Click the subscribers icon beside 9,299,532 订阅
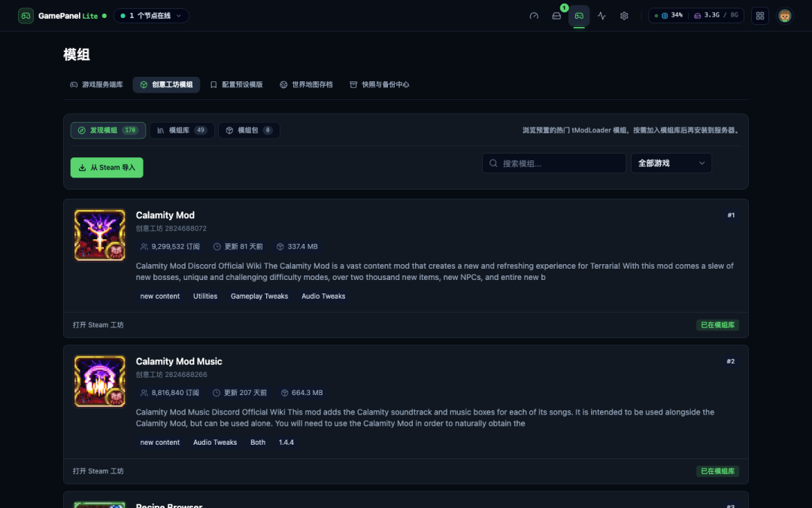Image resolution: width=812 pixels, height=508 pixels. [144, 247]
